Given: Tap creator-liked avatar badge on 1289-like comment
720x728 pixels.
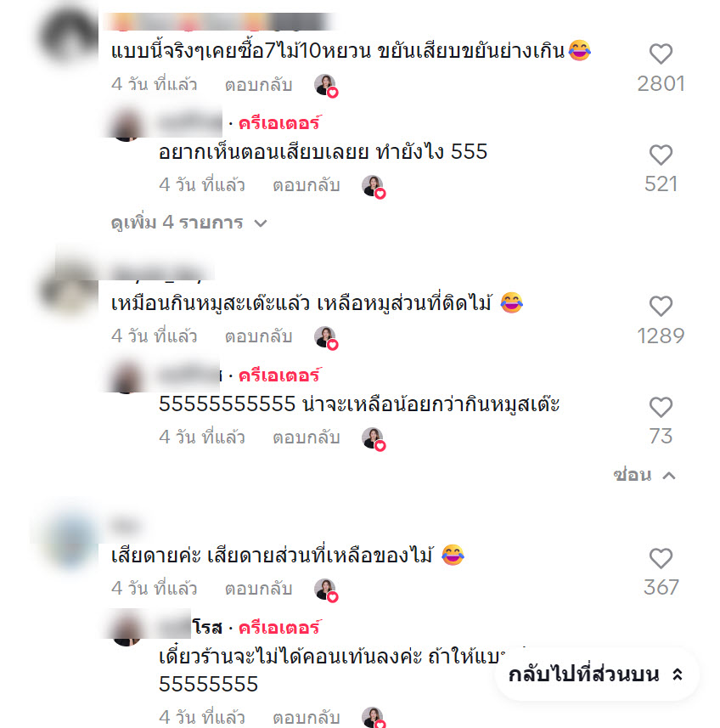Looking at the screenshot, I should (x=326, y=337).
